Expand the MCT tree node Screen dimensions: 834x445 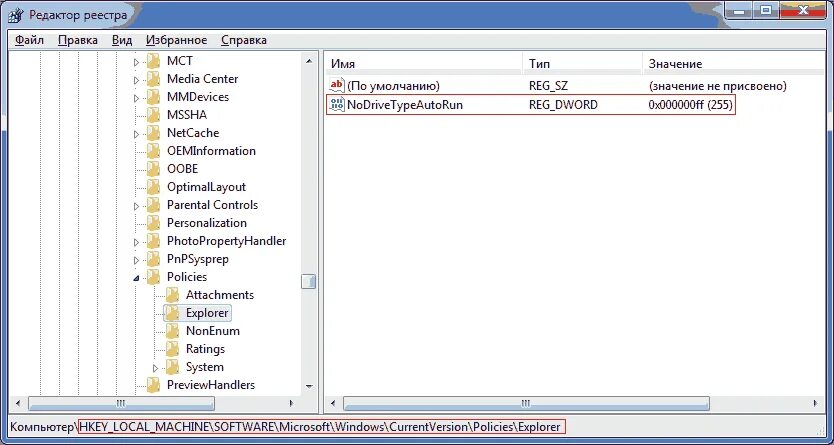(136, 62)
